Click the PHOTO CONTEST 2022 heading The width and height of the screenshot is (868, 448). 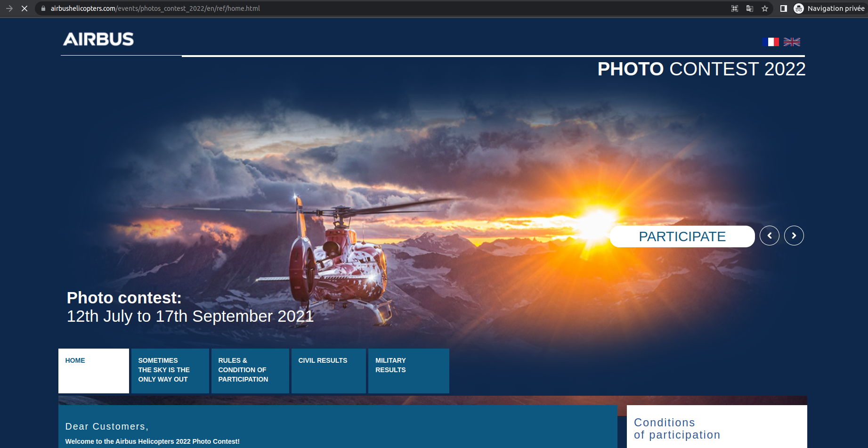[701, 69]
